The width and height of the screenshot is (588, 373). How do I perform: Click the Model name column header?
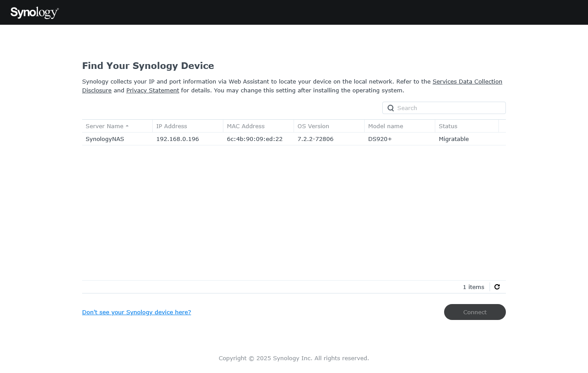tap(385, 126)
